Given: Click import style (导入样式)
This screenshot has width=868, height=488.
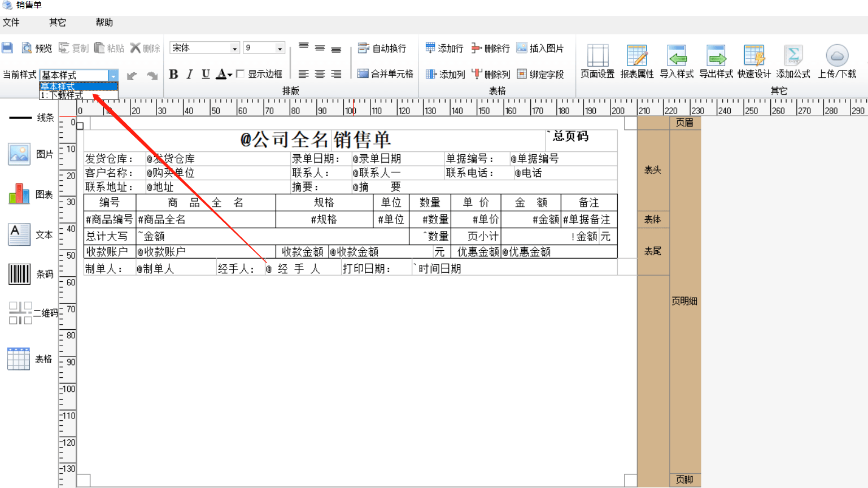Looking at the screenshot, I should (x=677, y=62).
